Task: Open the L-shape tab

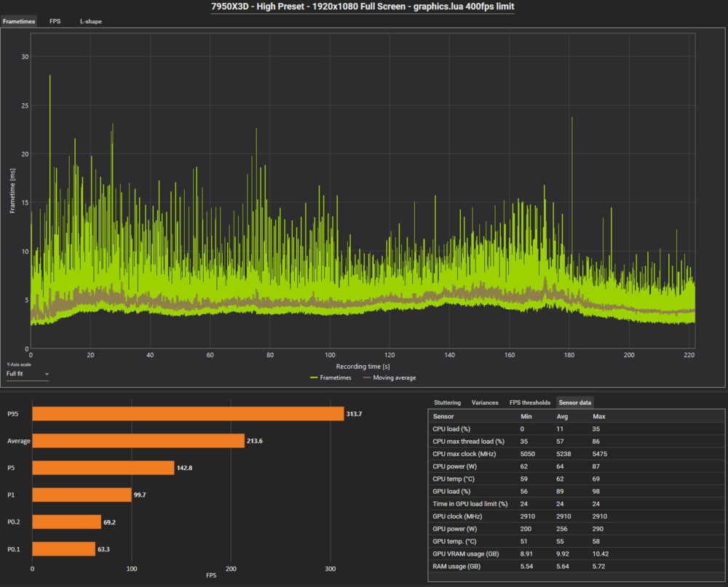Action: click(x=91, y=21)
